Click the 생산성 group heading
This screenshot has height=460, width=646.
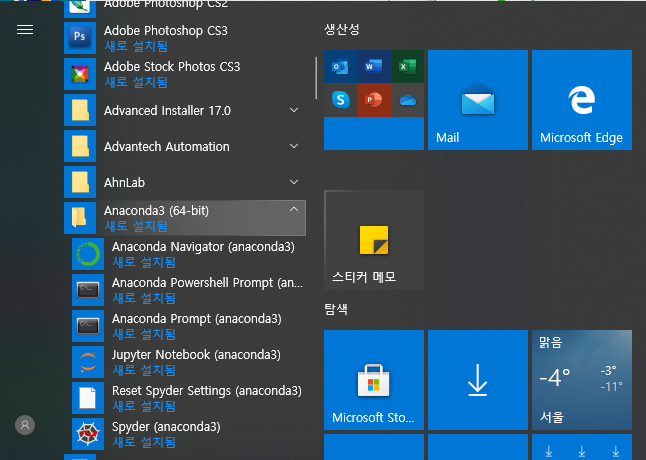(342, 29)
